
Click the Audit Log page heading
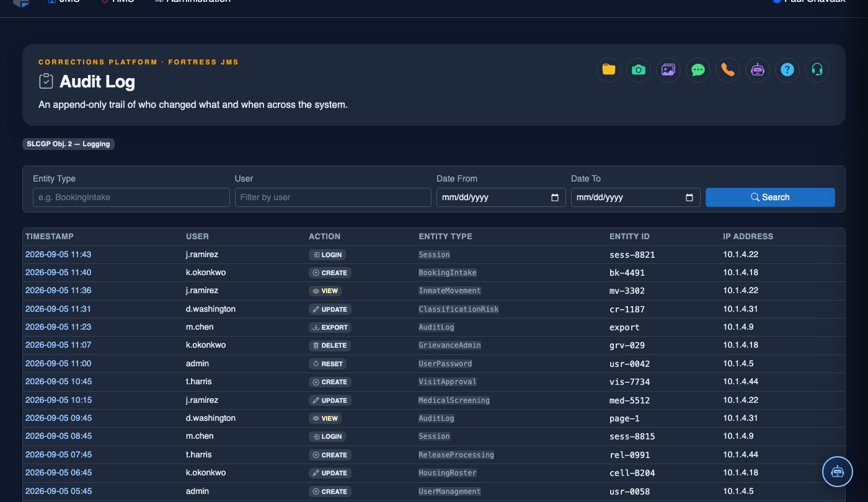97,82
